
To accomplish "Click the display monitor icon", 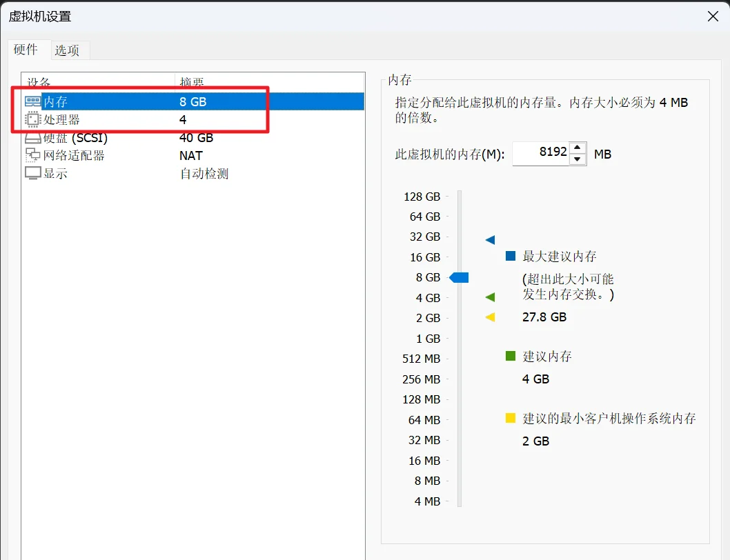I will [32, 173].
